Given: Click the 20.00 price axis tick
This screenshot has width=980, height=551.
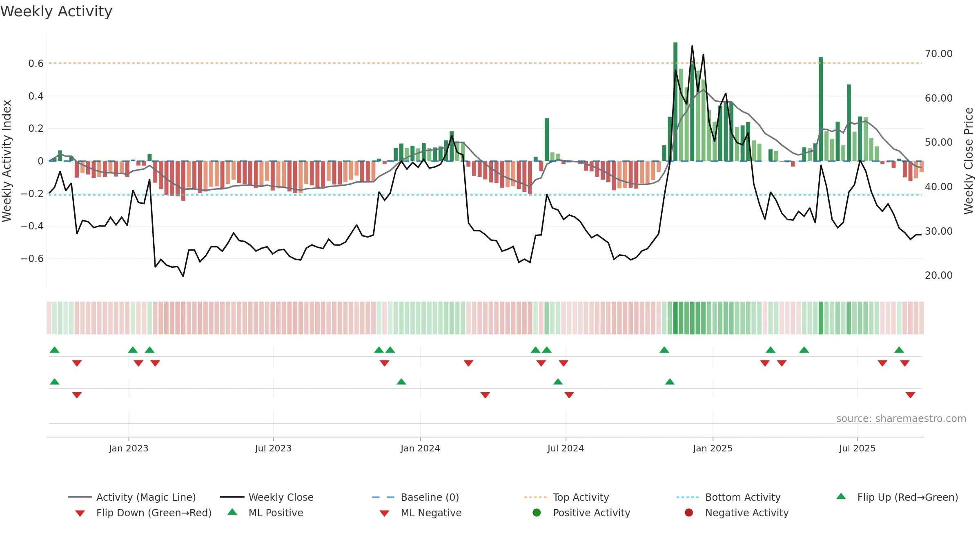Looking at the screenshot, I should click(x=939, y=275).
